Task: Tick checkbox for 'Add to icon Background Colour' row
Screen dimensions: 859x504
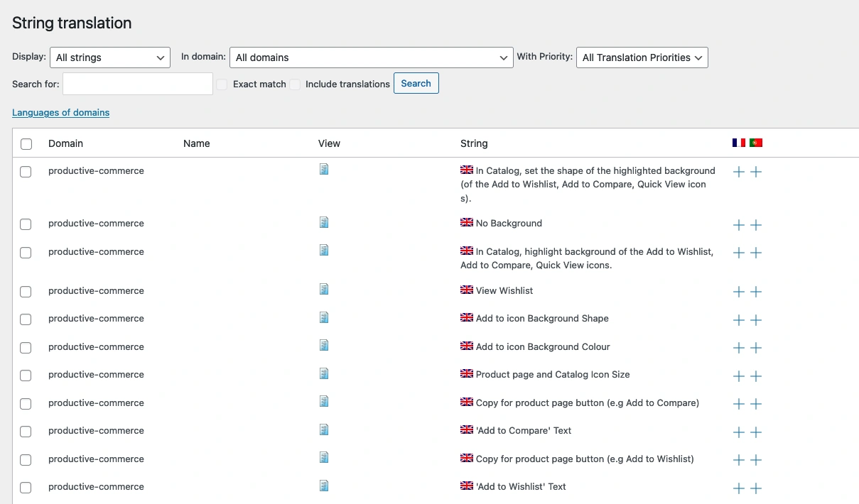Action: coord(26,348)
